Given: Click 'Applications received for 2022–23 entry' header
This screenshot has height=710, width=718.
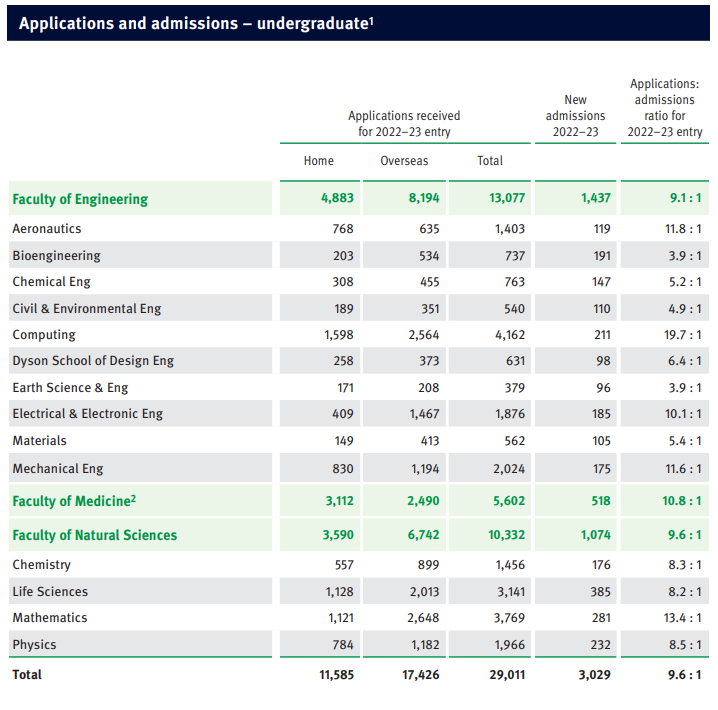Looking at the screenshot, I should [404, 124].
